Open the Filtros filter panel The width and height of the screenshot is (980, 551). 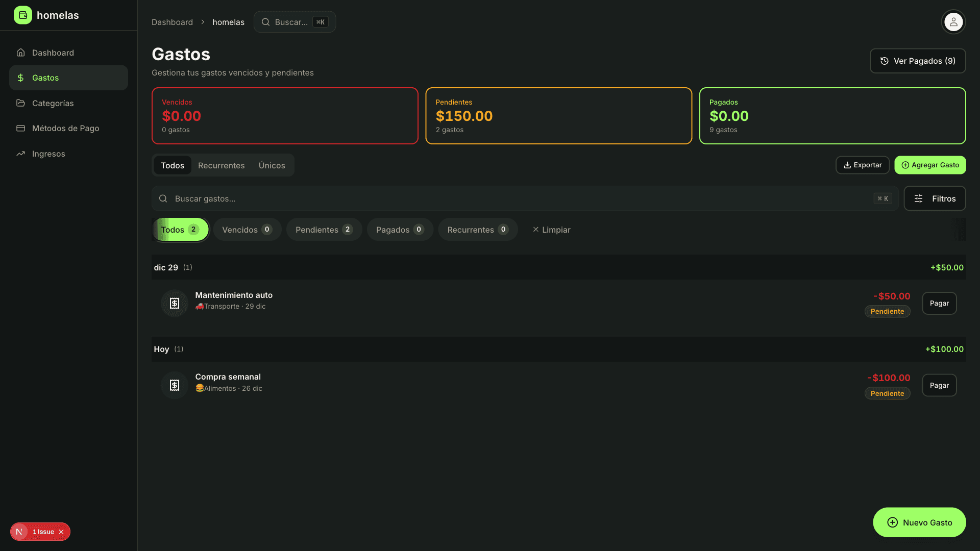pyautogui.click(x=935, y=198)
